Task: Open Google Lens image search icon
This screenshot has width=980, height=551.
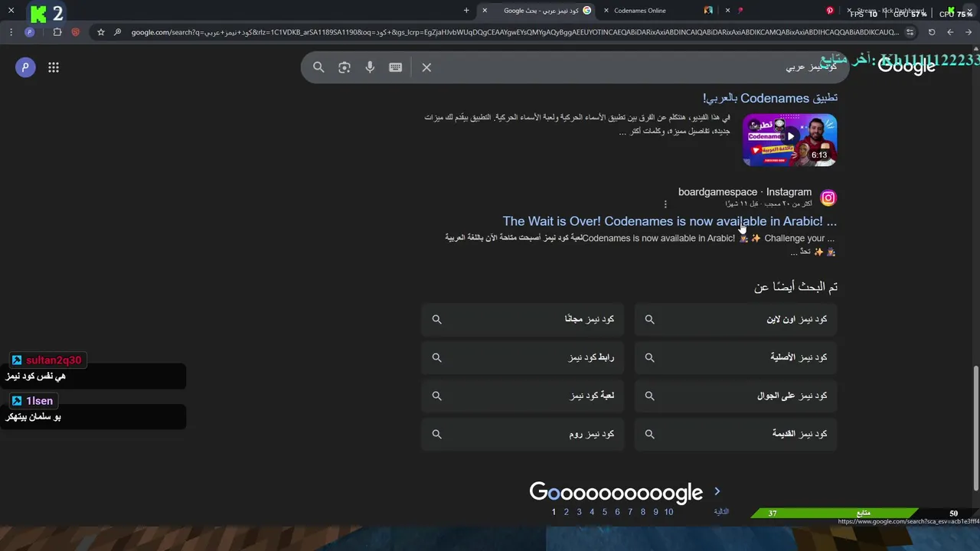Action: pyautogui.click(x=345, y=67)
